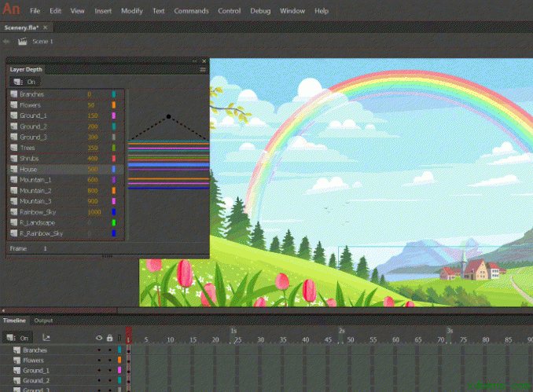The image size is (533, 392).
Task: Select the Trees depth value 350
Action: 93,148
